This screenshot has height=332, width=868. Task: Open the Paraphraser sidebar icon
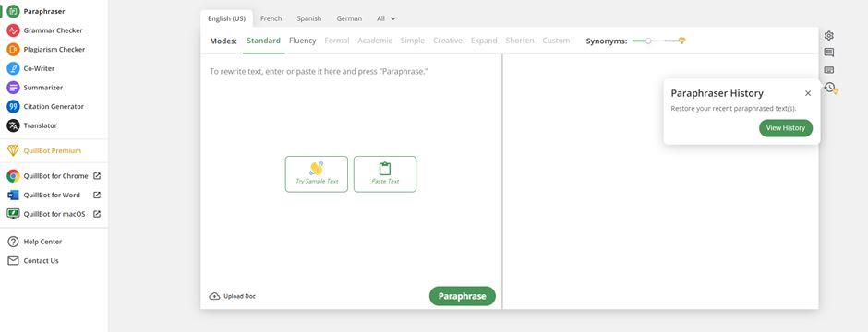13,11
